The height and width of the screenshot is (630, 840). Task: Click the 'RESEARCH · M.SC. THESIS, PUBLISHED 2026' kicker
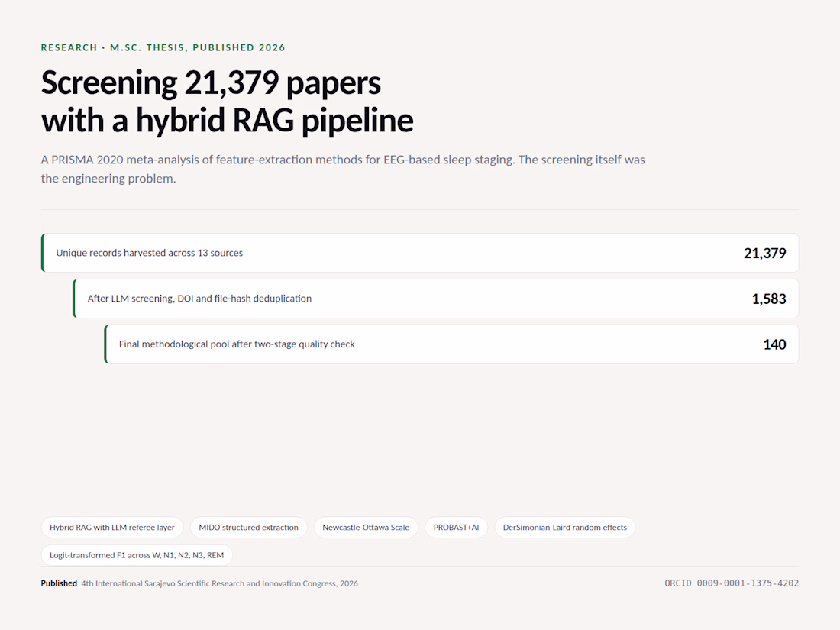pos(163,47)
